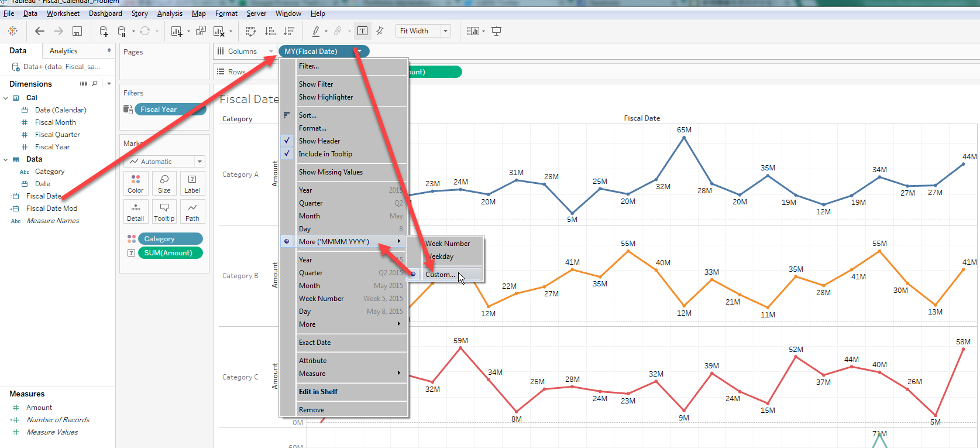Open Label on the Marks card
This screenshot has width=980, height=448.
[192, 184]
